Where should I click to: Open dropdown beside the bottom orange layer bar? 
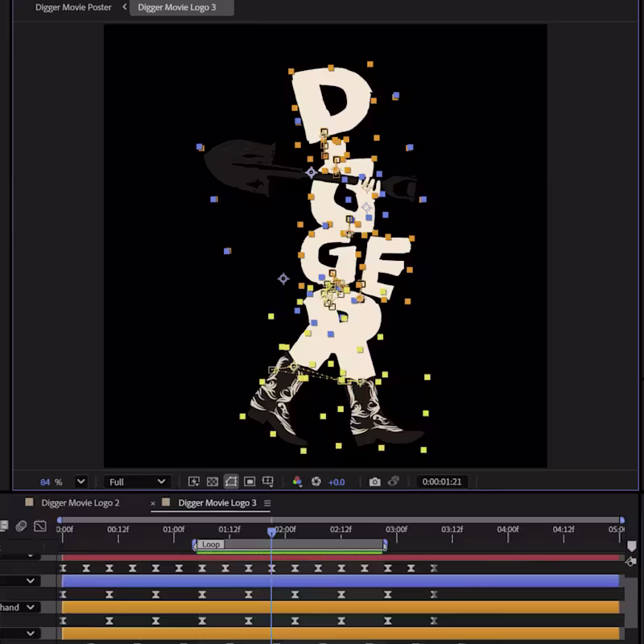tap(31, 634)
